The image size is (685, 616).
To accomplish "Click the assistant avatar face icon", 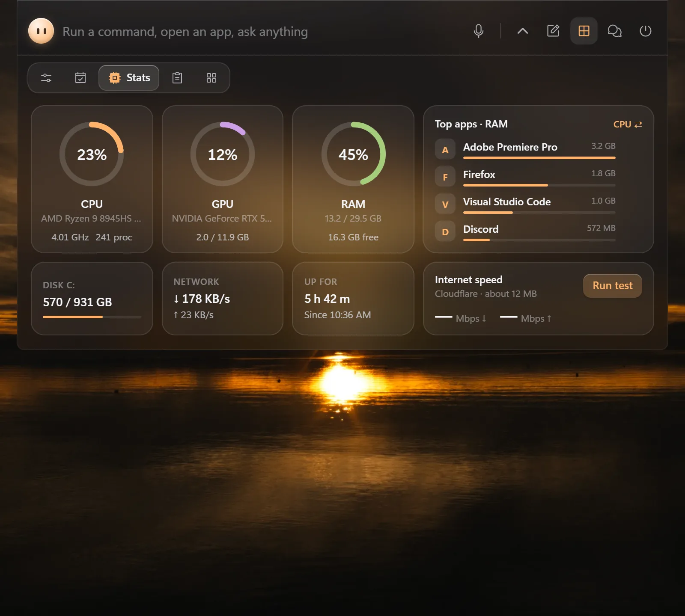I will [41, 31].
